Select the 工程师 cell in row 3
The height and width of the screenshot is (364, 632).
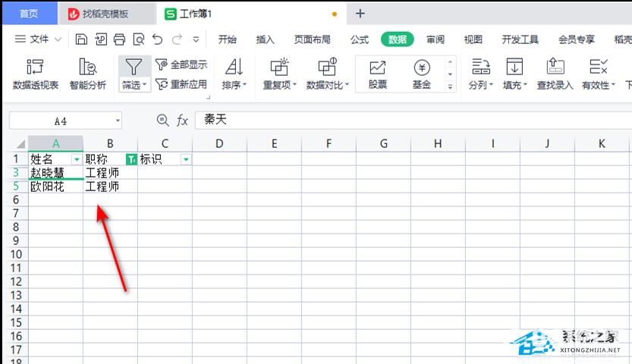[x=111, y=173]
